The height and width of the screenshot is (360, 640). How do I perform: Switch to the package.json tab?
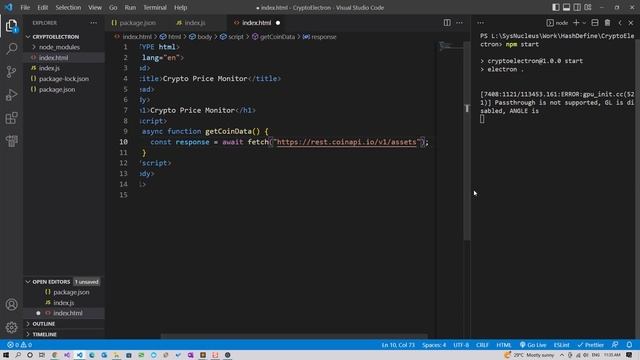coord(133,23)
